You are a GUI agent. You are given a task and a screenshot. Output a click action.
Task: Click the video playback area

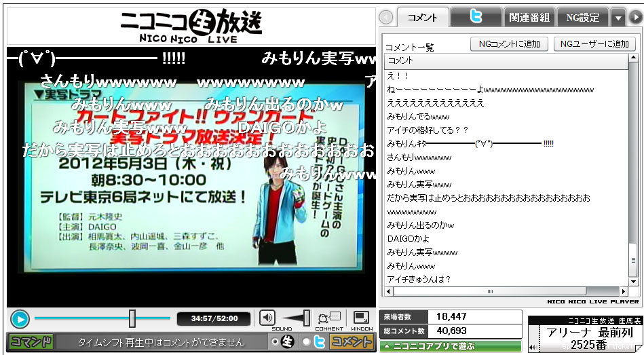click(x=191, y=176)
